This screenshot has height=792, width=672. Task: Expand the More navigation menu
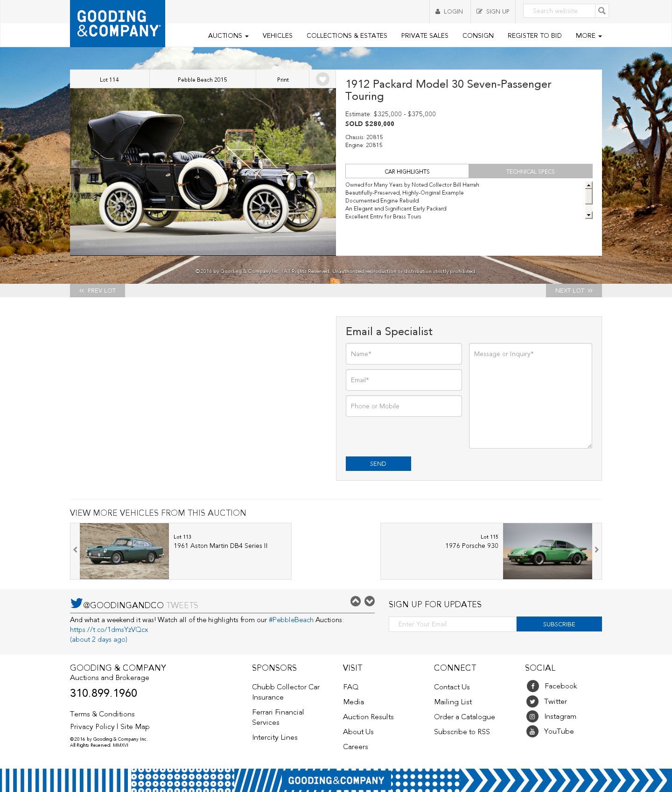tap(588, 35)
